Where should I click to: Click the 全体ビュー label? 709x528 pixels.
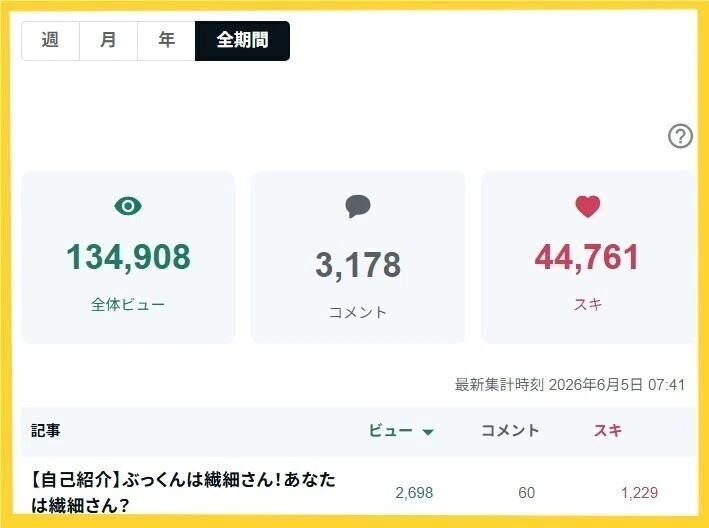point(128,305)
